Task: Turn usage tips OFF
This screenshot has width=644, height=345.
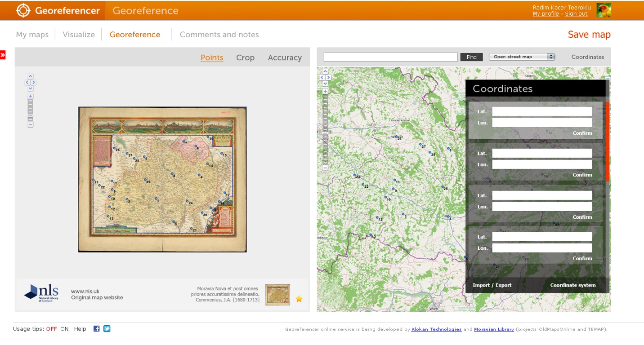Action: coord(52,329)
